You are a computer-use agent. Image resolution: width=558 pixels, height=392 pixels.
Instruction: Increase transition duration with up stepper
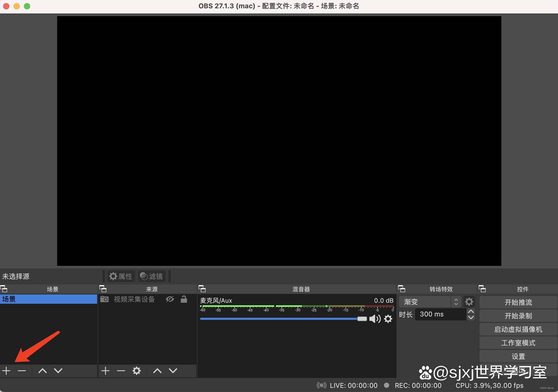click(471, 312)
